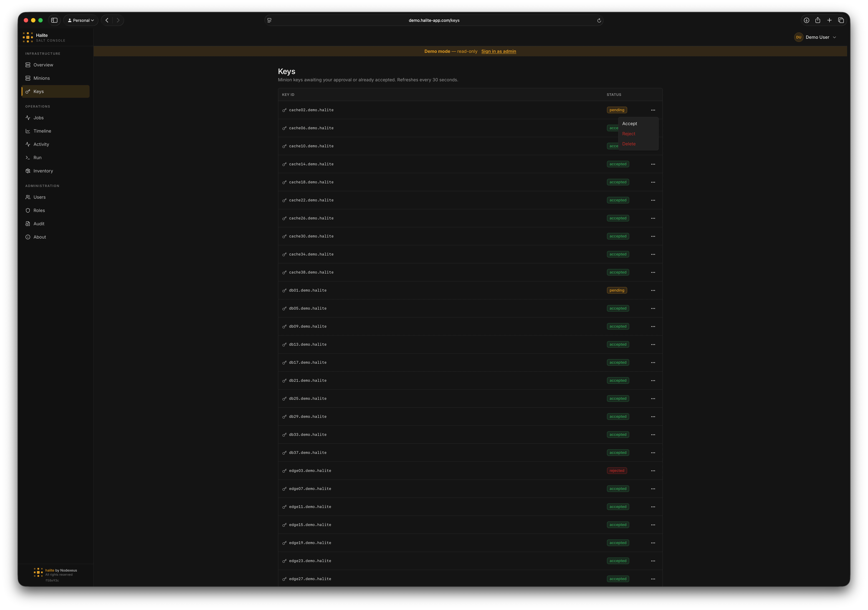Select the db37.demo.halite key id

[x=308, y=453]
